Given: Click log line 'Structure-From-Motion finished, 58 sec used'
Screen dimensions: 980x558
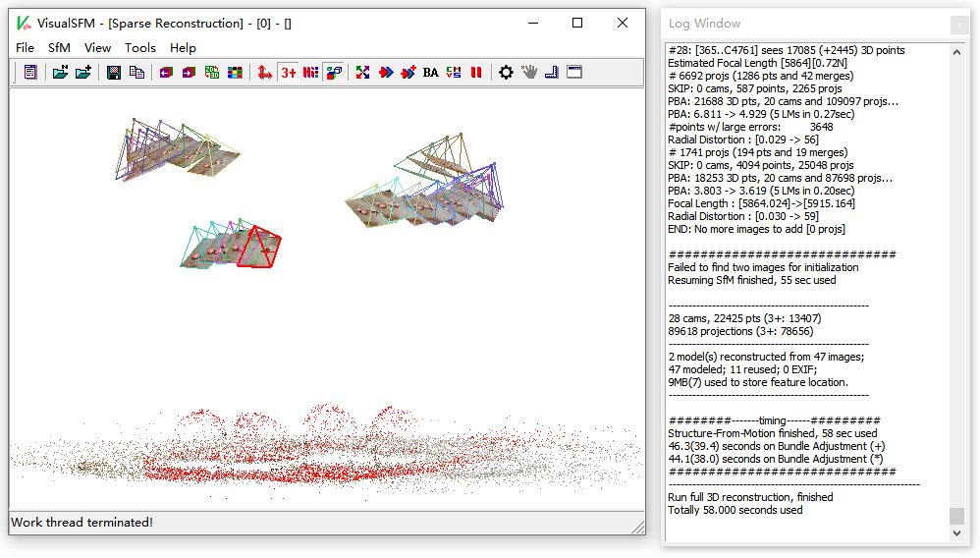Looking at the screenshot, I should click(773, 433).
